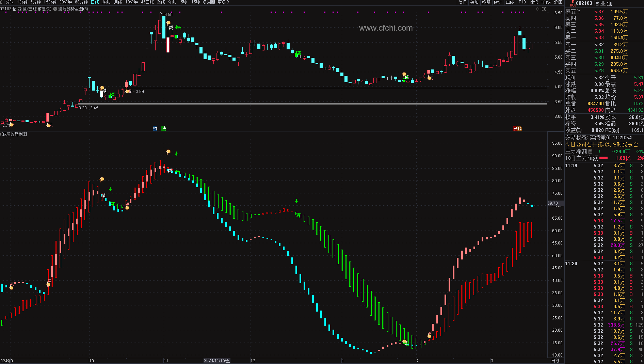Collapse the 波段趋势副图 sub-chart panel
Image resolution: width=644 pixels, height=364 pixels.
pyautogui.click(x=1, y=134)
